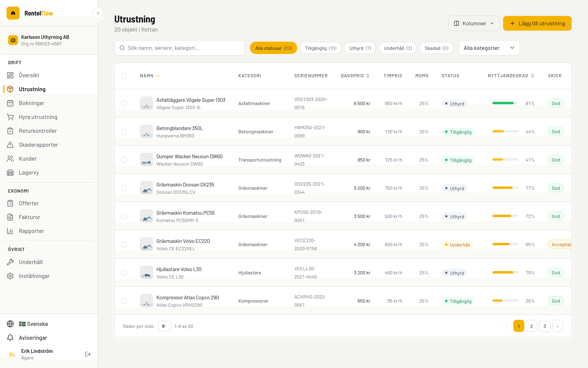Click the Underhåll status badge for Volvo EC220
The width and height of the screenshot is (588, 368).
pyautogui.click(x=457, y=245)
